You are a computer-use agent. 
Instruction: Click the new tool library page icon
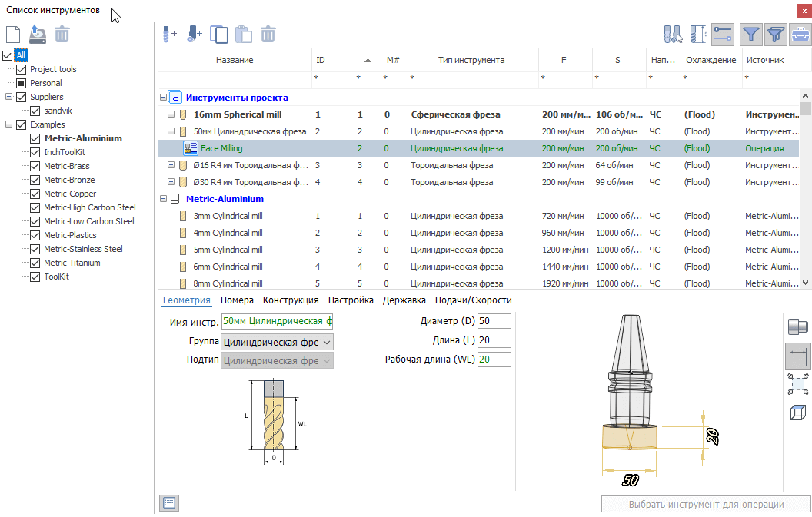(x=13, y=35)
